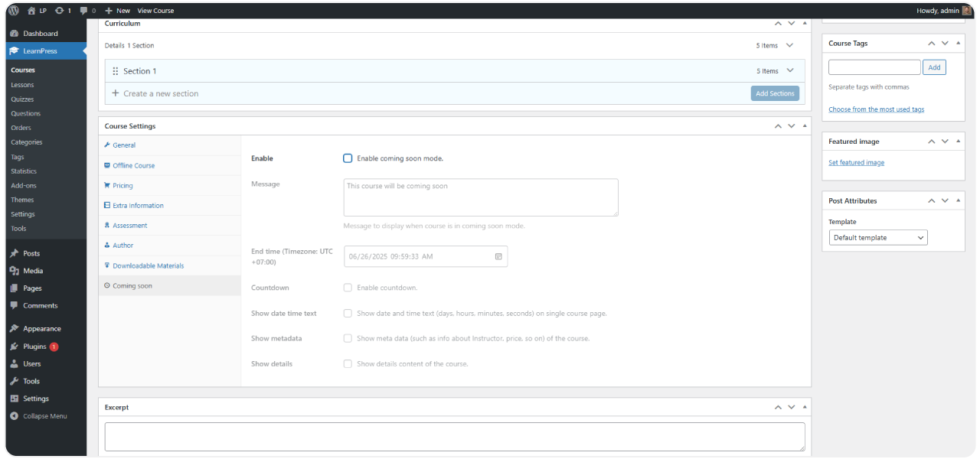Open the Template dropdown
The image size is (980, 459).
pos(877,238)
